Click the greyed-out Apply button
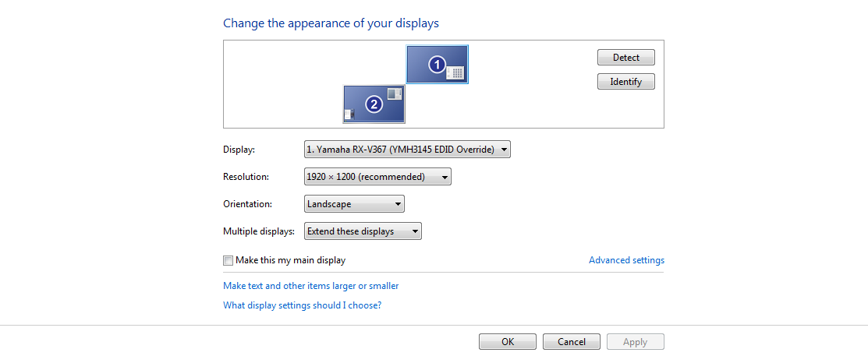 pyautogui.click(x=636, y=342)
